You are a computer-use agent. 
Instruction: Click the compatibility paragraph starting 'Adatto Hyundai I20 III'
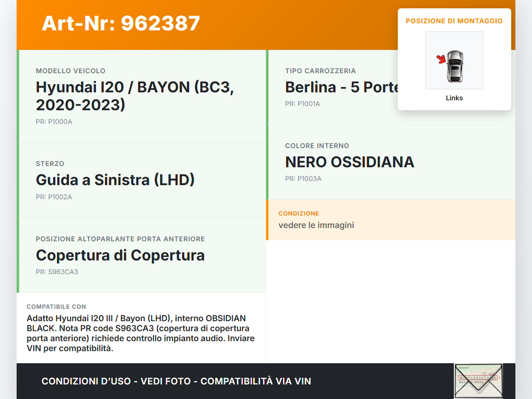[141, 333]
